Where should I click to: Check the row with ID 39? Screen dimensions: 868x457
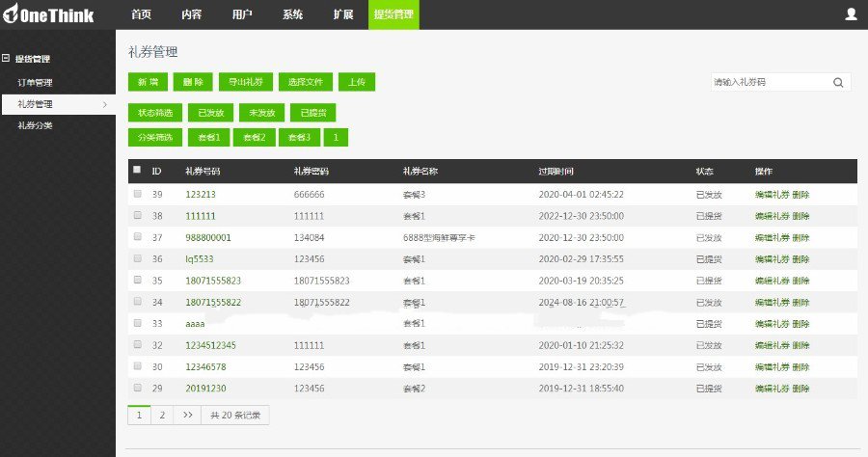click(x=137, y=195)
